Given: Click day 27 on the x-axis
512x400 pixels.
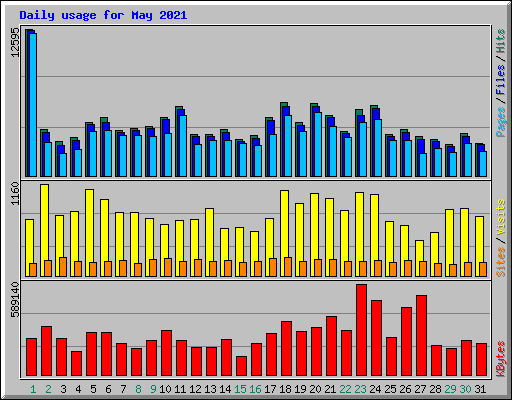Looking at the screenshot, I should point(420,389).
